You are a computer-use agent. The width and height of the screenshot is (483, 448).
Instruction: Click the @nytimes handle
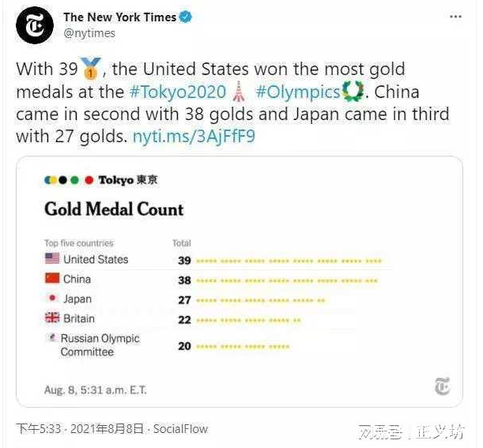tap(89, 33)
